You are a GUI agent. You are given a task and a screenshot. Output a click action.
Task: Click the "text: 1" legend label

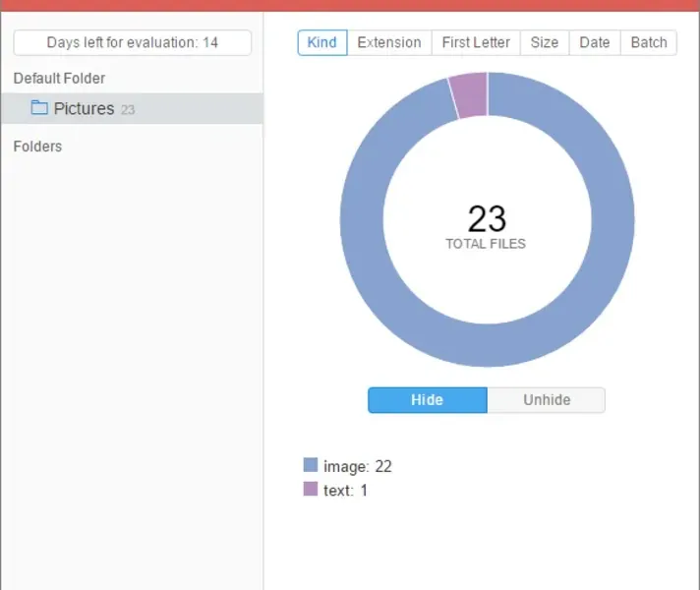[x=345, y=490]
